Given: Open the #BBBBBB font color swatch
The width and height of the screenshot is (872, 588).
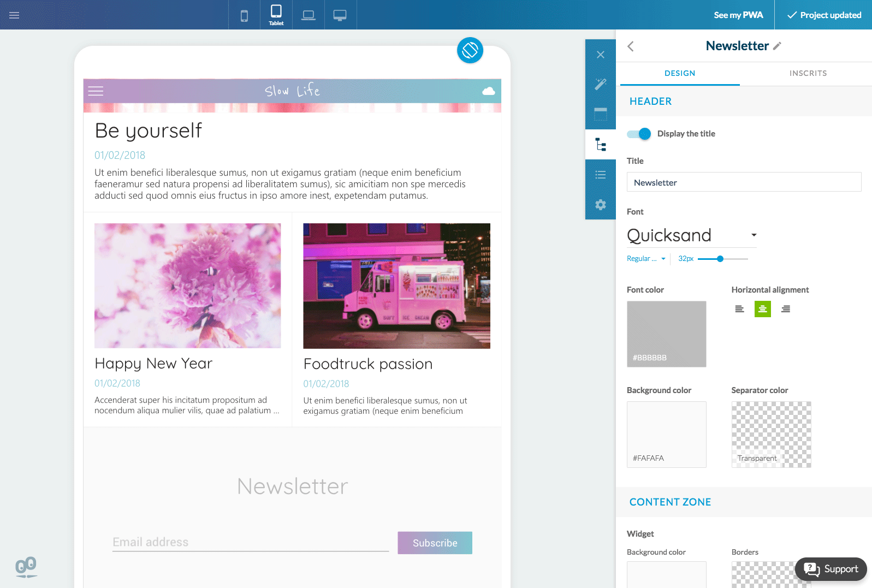Looking at the screenshot, I should point(666,334).
